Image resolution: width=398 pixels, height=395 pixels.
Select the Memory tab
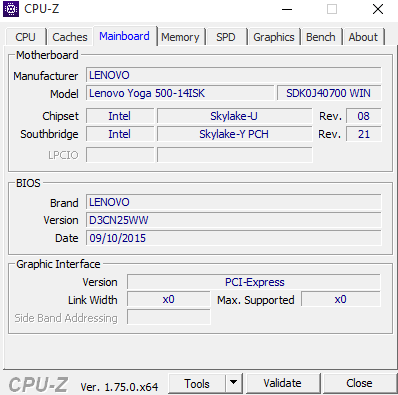pyautogui.click(x=180, y=37)
